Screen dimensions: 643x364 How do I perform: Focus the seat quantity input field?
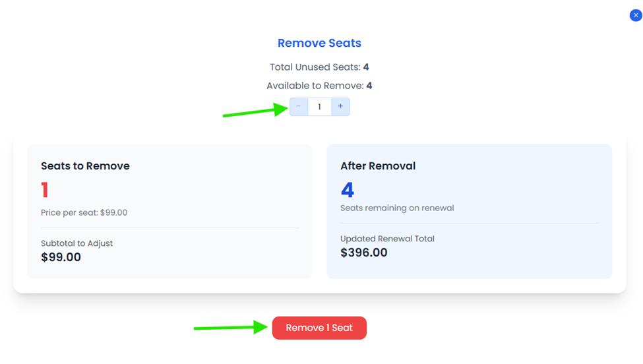tap(319, 107)
